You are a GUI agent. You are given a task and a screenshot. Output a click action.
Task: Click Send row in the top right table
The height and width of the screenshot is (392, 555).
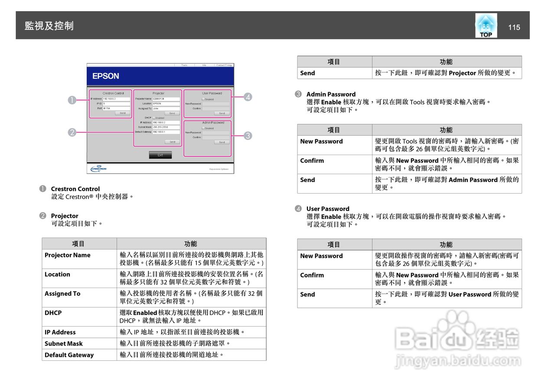click(x=409, y=73)
